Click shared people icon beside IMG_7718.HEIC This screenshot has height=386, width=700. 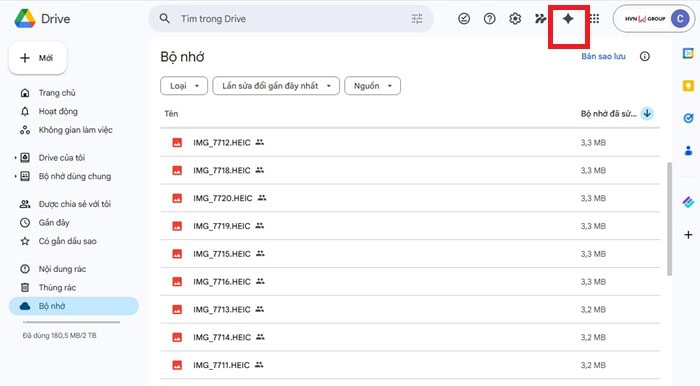point(259,170)
